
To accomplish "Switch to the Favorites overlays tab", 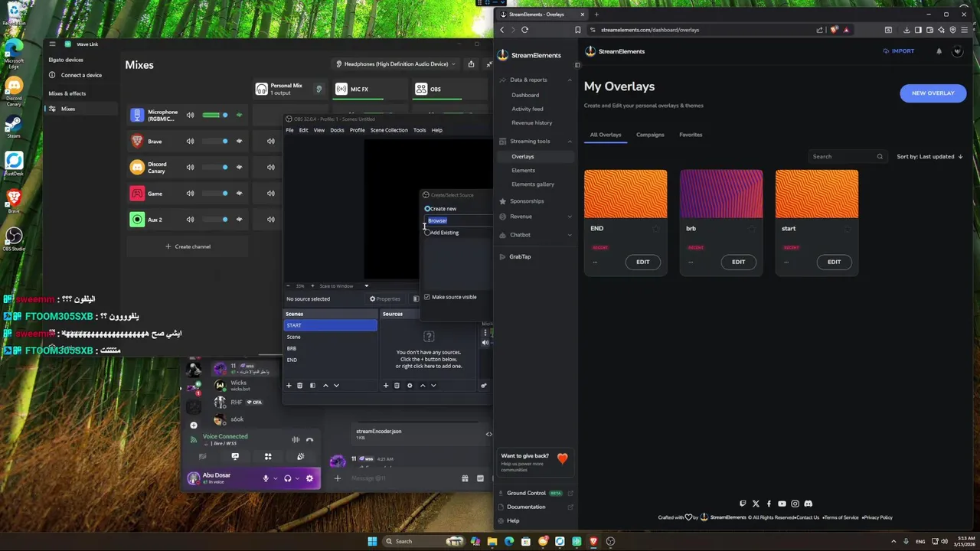I will [x=691, y=135].
